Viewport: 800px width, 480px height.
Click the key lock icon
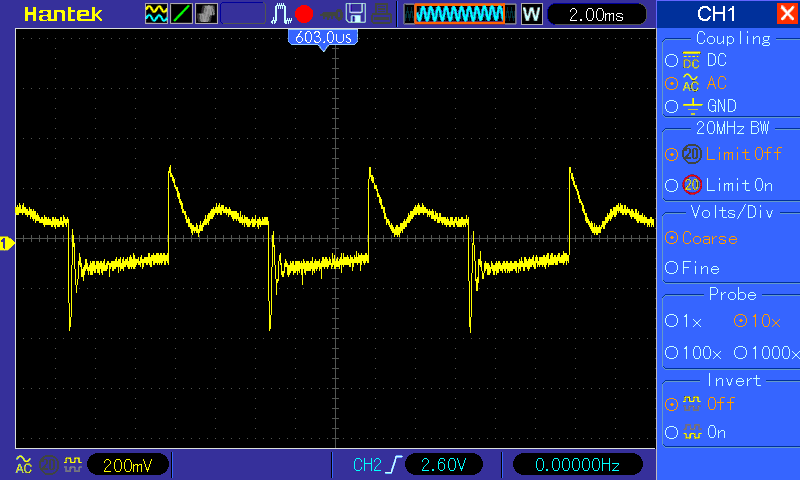click(332, 15)
